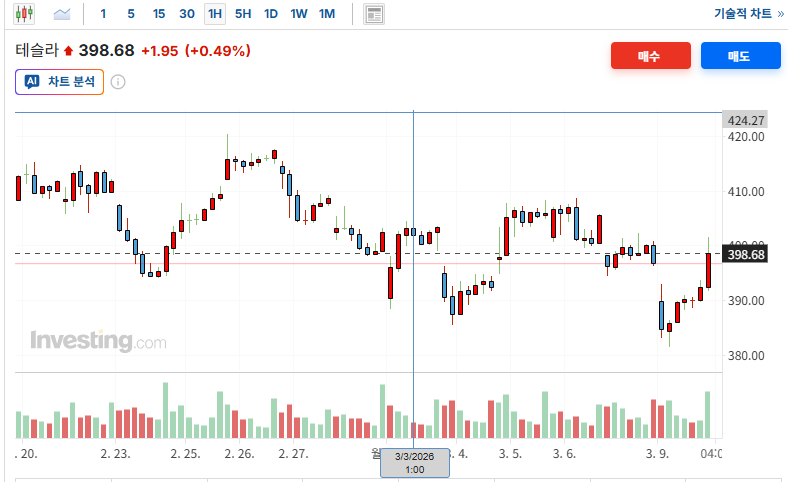Click the 424.27 price label on axis
788x482 pixels.
tap(747, 120)
